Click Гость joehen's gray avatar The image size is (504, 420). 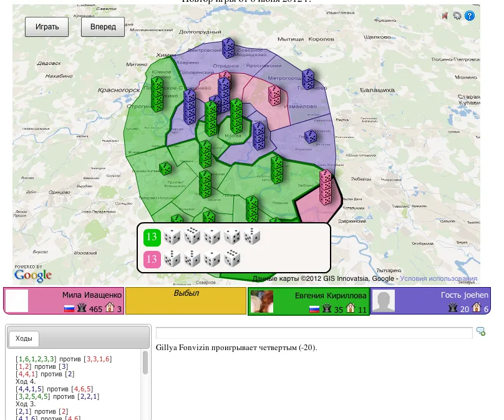[x=383, y=301]
